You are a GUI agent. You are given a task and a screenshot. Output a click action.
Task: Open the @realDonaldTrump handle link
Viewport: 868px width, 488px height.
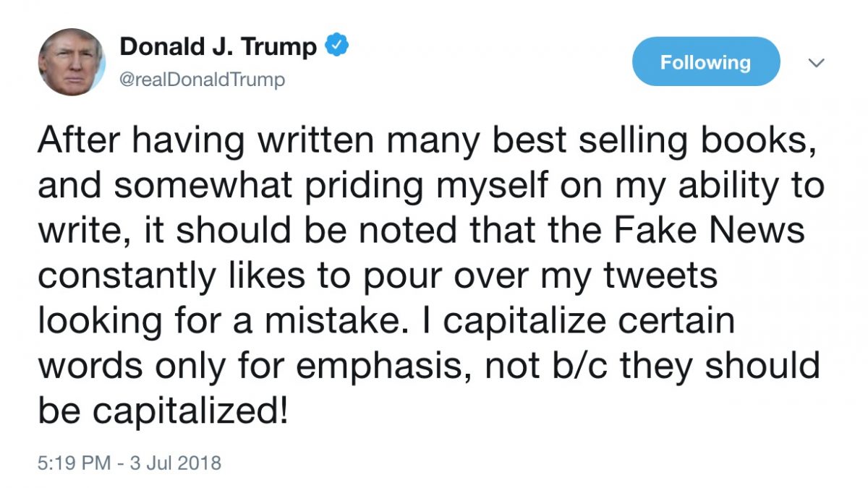click(203, 79)
